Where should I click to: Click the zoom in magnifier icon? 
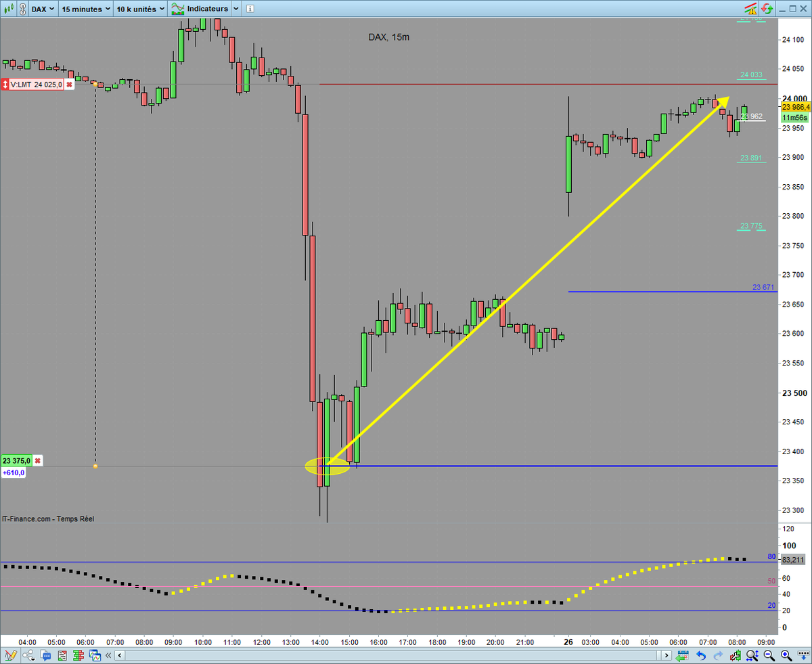tap(786, 655)
